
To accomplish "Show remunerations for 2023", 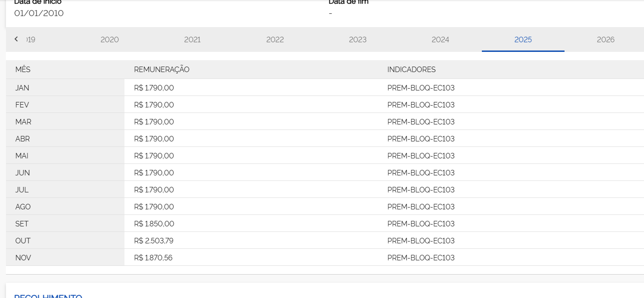I will 357,39.
